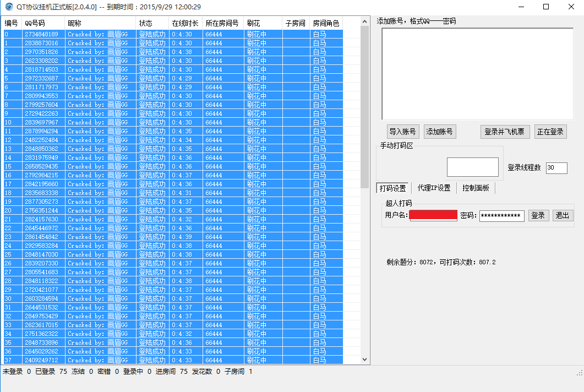Click the 手动打码区 captcha input box

tap(472, 167)
